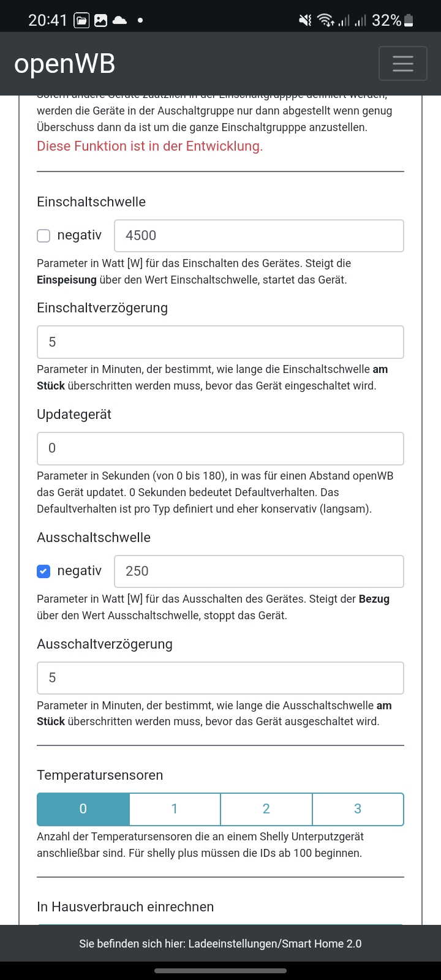Focus the Einschaltschwelle field showing 4500

click(258, 236)
